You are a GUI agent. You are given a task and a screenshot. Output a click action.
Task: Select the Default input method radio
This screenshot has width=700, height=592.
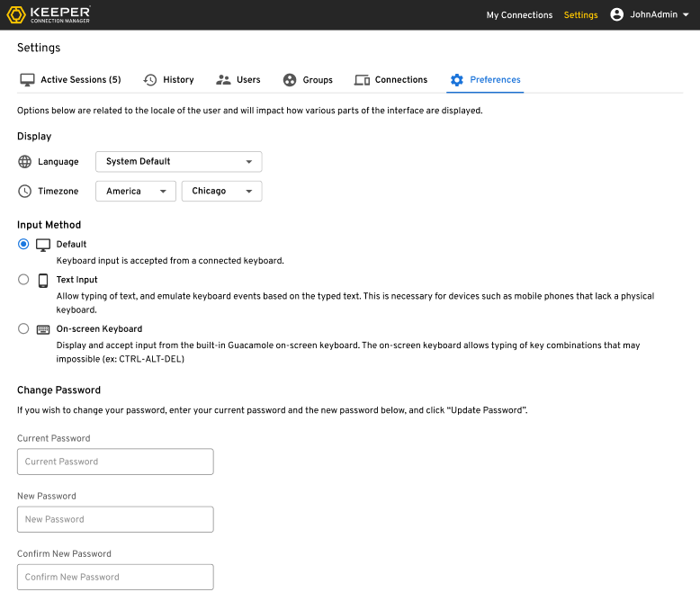point(23,244)
